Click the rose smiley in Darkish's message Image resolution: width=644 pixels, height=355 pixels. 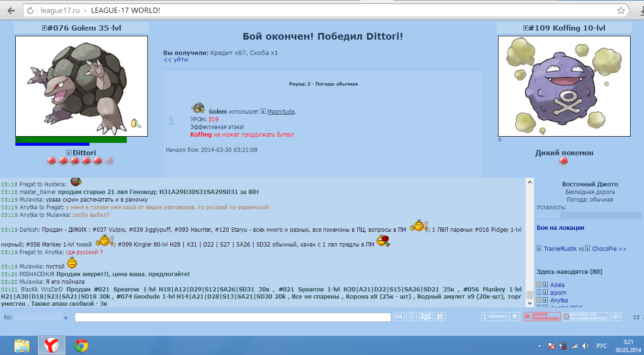coord(383,241)
